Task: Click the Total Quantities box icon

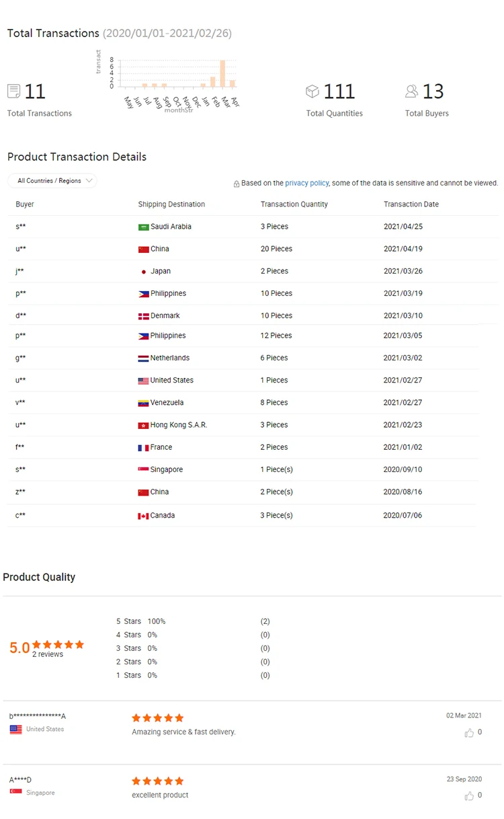Action: click(312, 91)
